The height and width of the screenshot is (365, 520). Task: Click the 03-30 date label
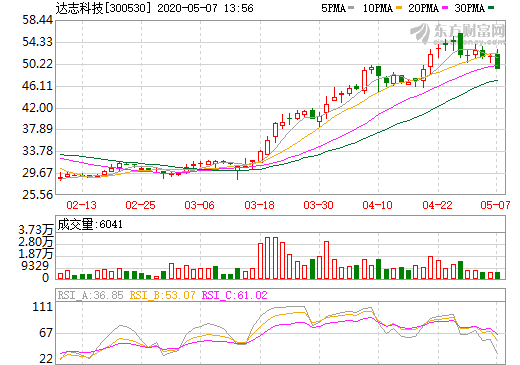[x=318, y=205]
